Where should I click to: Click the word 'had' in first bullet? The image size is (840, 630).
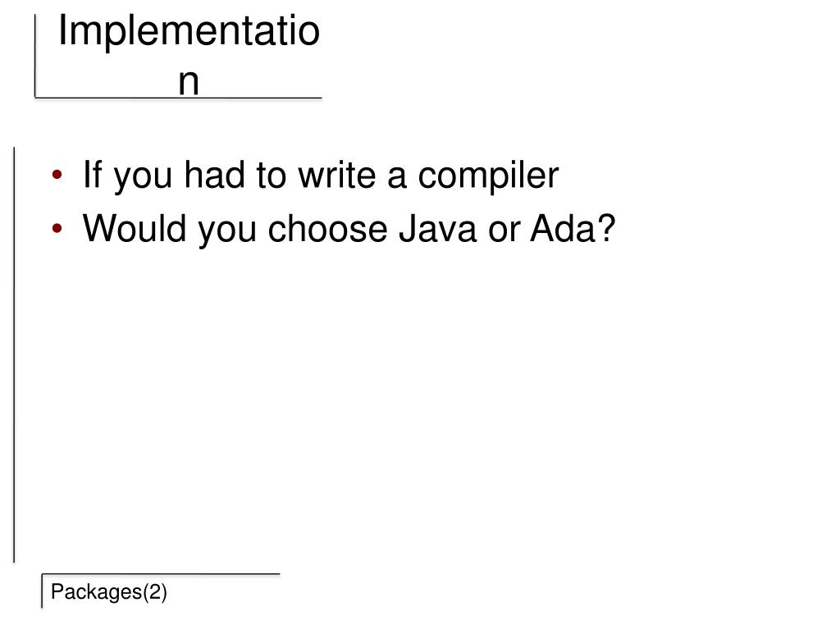point(214,175)
